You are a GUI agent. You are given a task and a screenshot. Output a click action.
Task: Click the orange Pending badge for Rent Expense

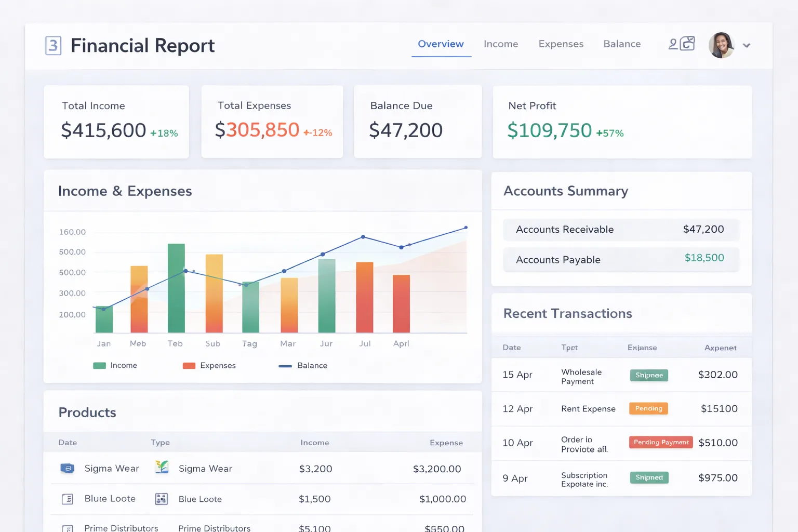pyautogui.click(x=648, y=408)
